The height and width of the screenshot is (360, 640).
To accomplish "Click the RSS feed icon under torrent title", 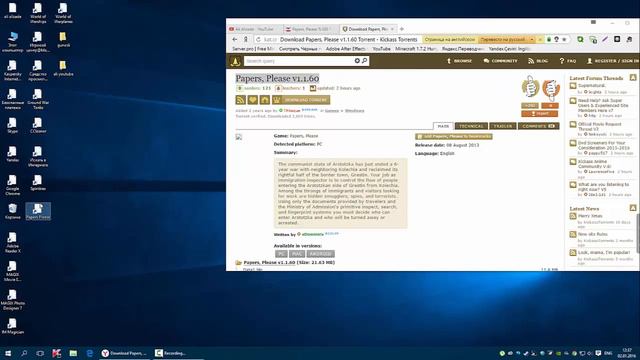I will coord(240,100).
